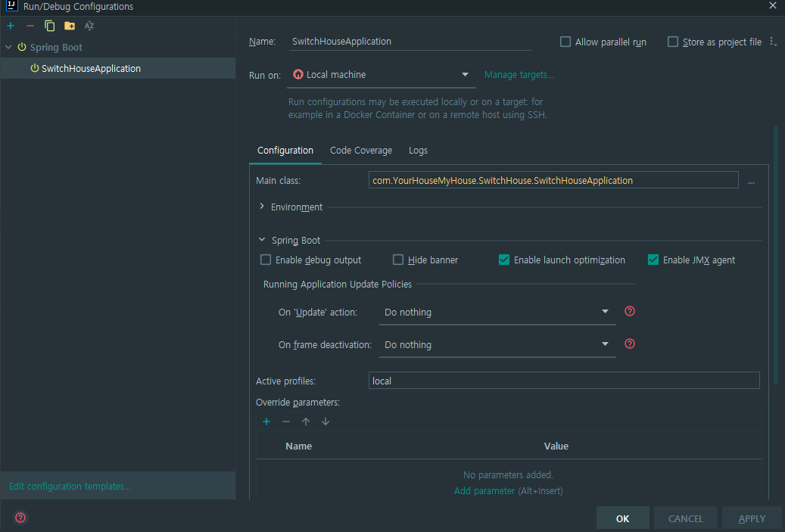Create a new configuration folder
Image resolution: width=785 pixels, height=532 pixels.
tap(70, 26)
